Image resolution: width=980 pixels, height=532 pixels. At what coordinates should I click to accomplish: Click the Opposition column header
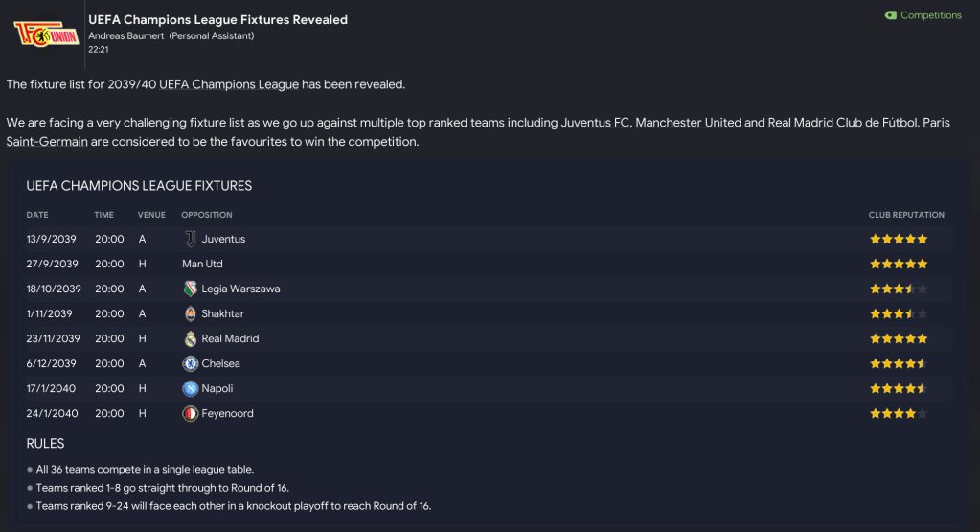[x=207, y=215]
